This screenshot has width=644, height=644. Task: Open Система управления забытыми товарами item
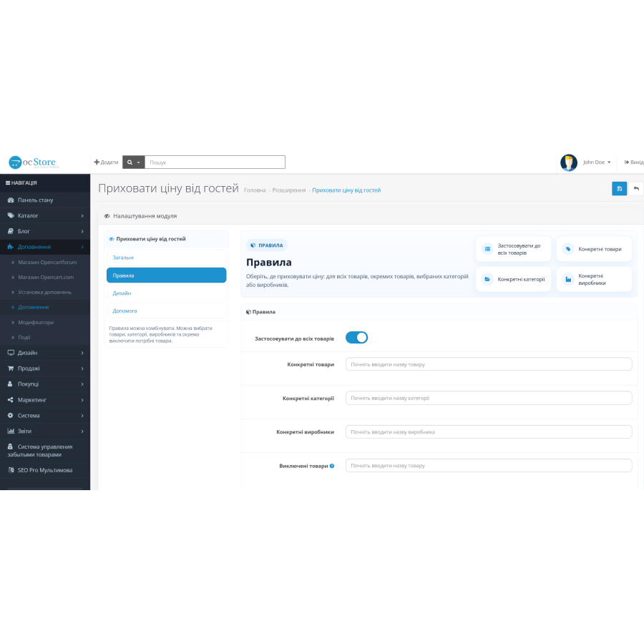[45, 451]
